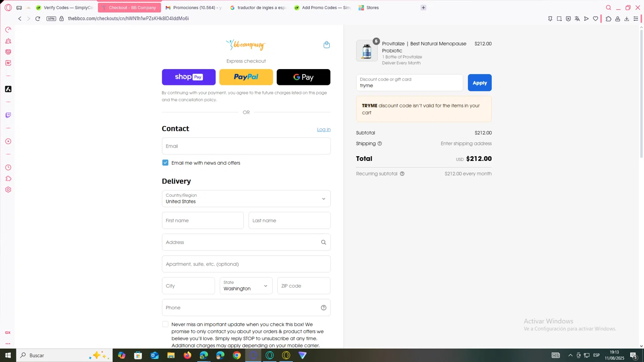Screen dimensions: 644x362
Task: Open sidebar three-dot more options
Action: click(x=8, y=344)
